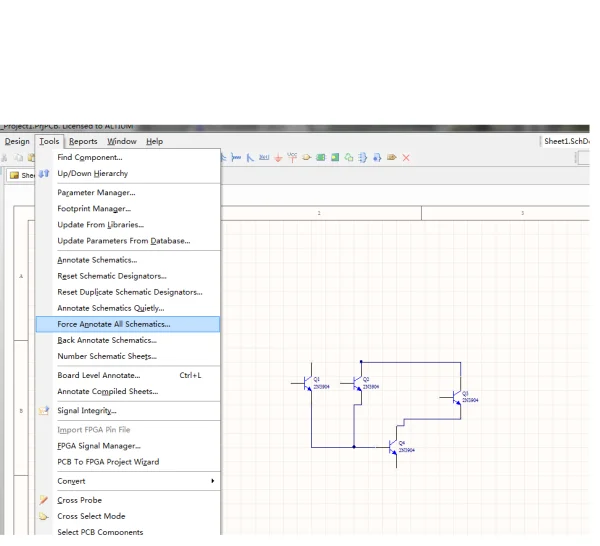Select Reset Duplicate Schematic Designators

click(128, 292)
